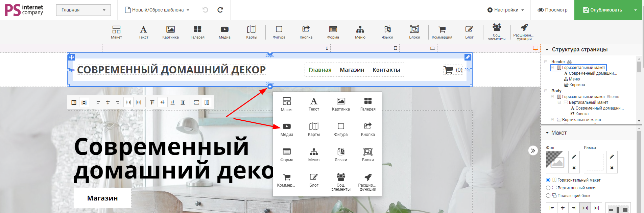The height and width of the screenshot is (213, 644).
Task: Open the Настройки dropdown
Action: [505, 10]
